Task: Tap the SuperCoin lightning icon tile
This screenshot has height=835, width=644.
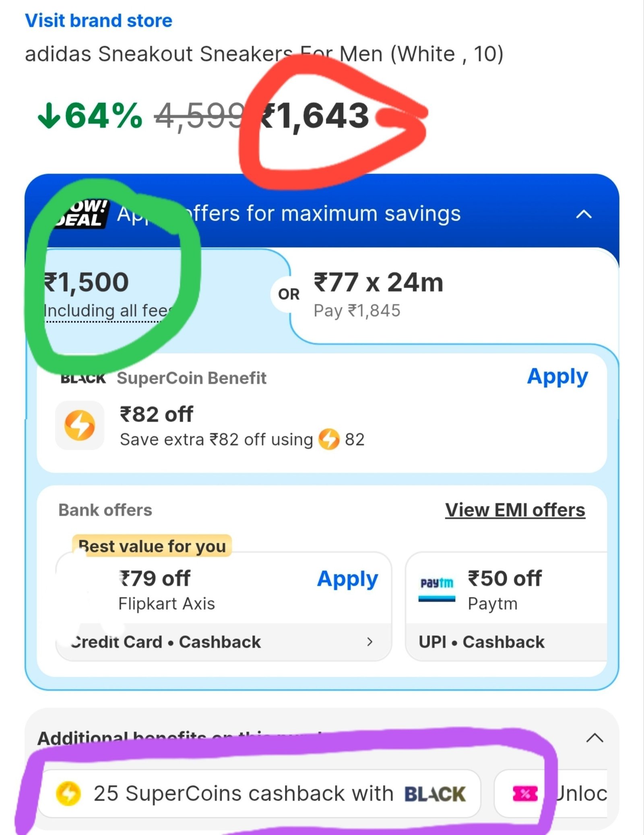Action: [x=80, y=425]
